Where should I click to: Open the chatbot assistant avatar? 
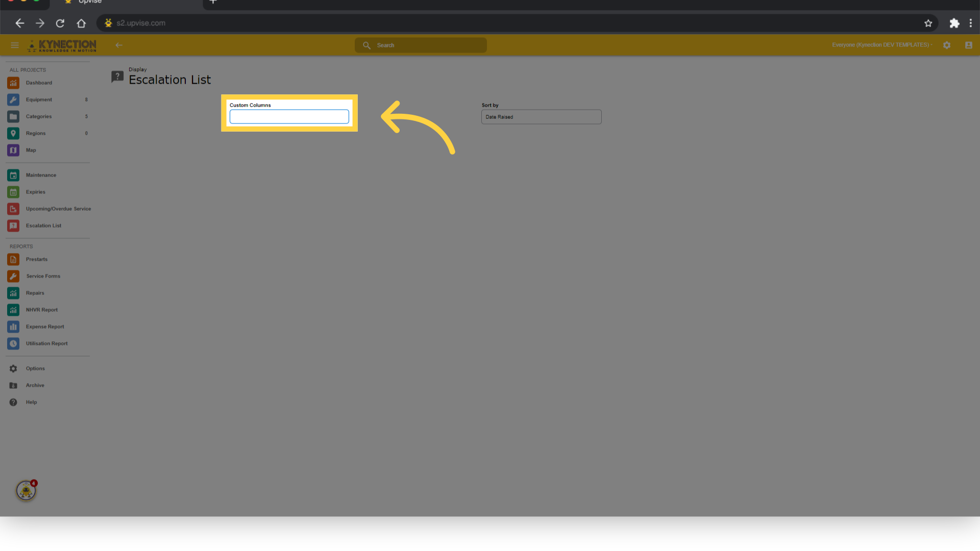(x=26, y=491)
